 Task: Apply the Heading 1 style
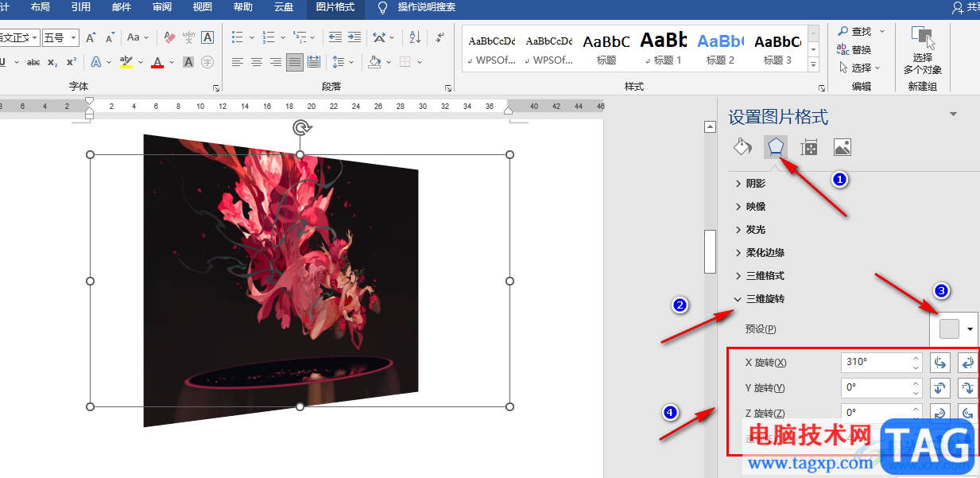coord(663,48)
